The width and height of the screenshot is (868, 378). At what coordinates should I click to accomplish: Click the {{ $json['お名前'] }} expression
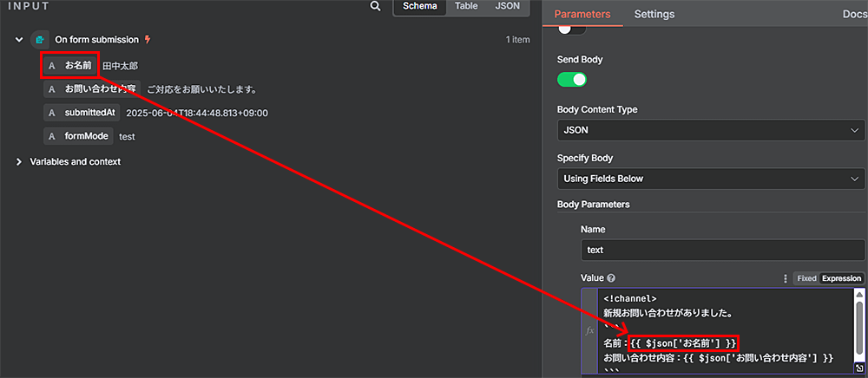click(684, 343)
